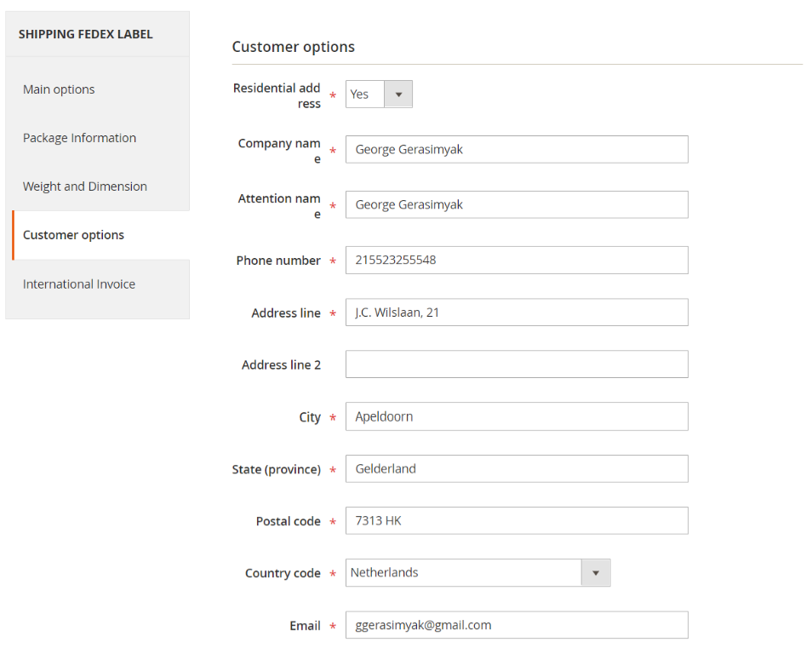Open the Main options tab
The width and height of the screenshot is (812, 648).
point(59,89)
